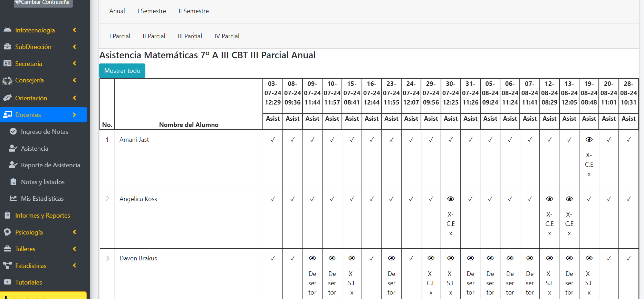This screenshot has width=644, height=299.
Task: Expand the Estadisticas menu chevron
Action: [74, 266]
